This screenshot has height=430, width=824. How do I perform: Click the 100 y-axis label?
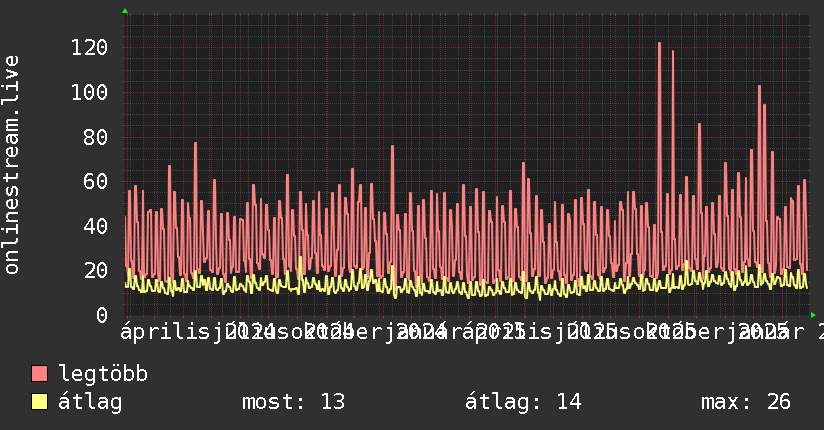click(x=89, y=93)
